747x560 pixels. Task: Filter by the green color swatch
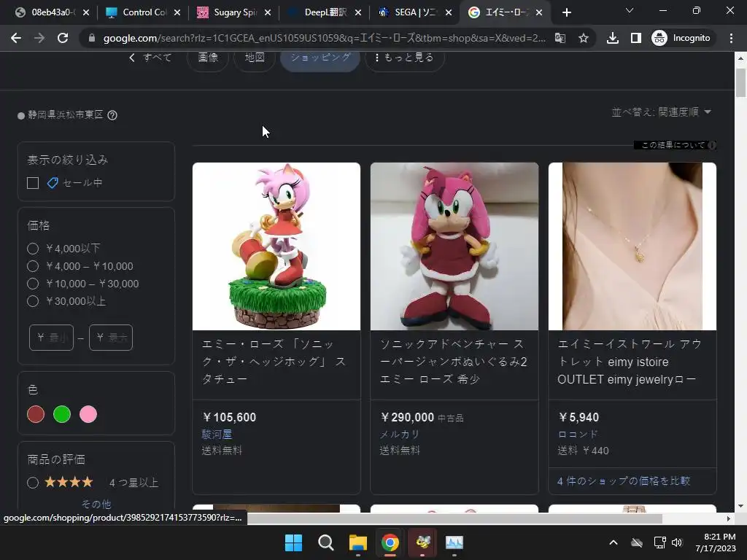[62, 414]
